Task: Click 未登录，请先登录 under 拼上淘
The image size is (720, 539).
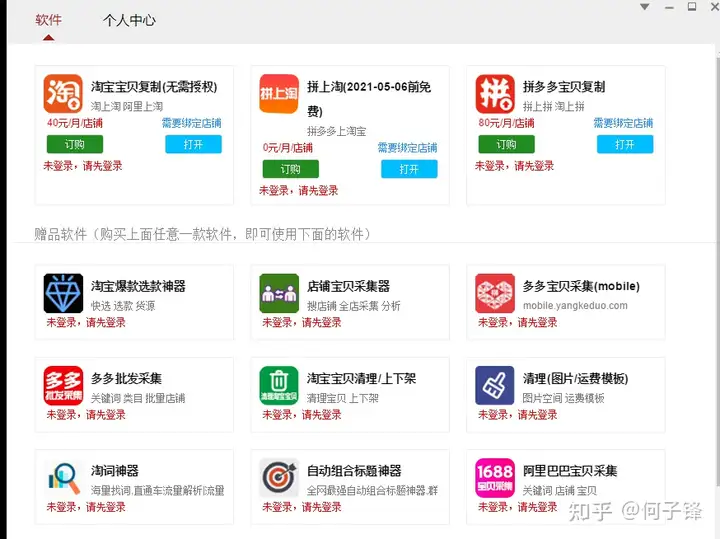Action: pos(298,191)
